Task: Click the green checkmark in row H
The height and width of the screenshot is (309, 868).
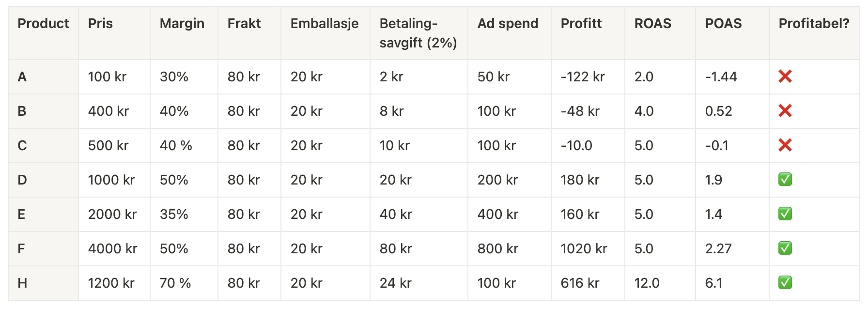Action: coord(785,283)
